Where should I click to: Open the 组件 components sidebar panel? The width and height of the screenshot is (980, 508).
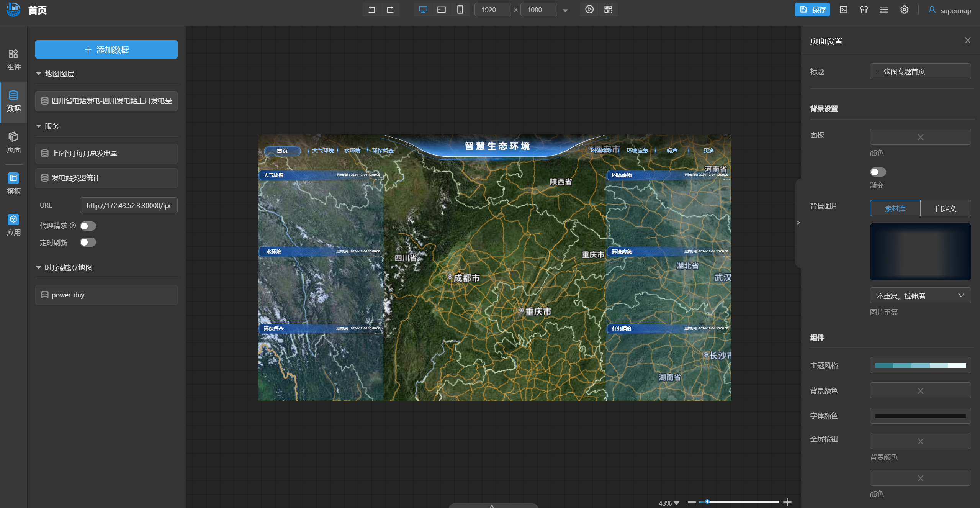14,60
